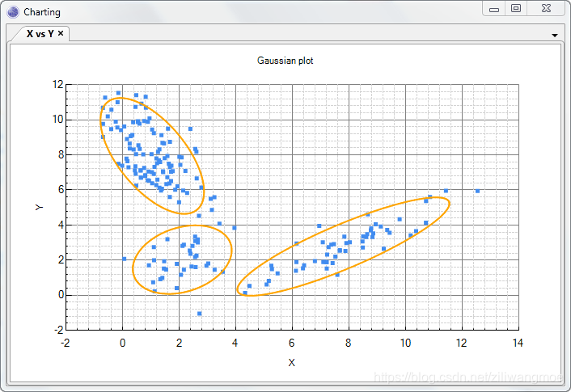The image size is (571, 392).
Task: Open the tab list dropdown arrow
Action: tap(555, 36)
